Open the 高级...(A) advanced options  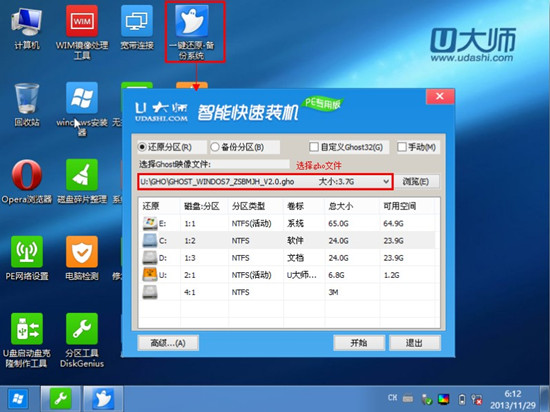click(168, 343)
